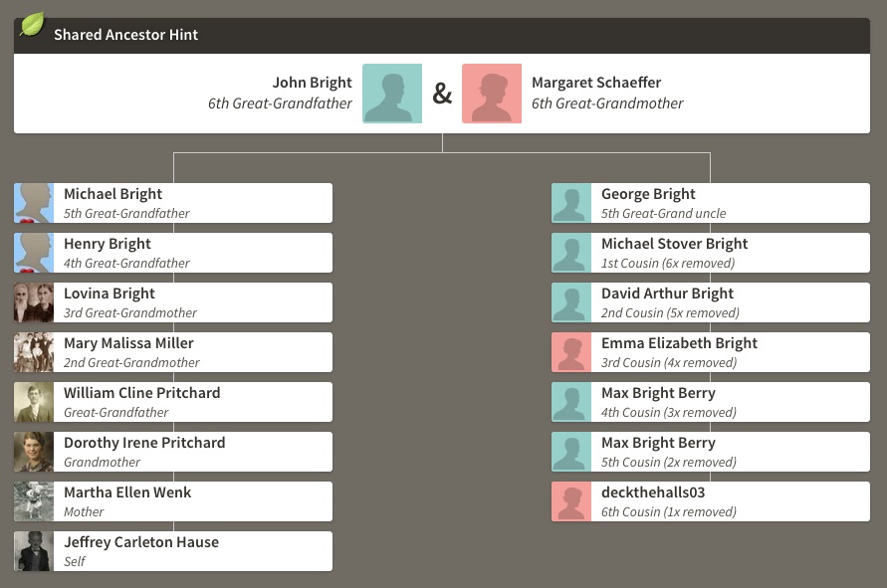The width and height of the screenshot is (887, 588).
Task: Open Jeffrey Carleton Hause's photo thumbnail
Action: click(x=34, y=551)
